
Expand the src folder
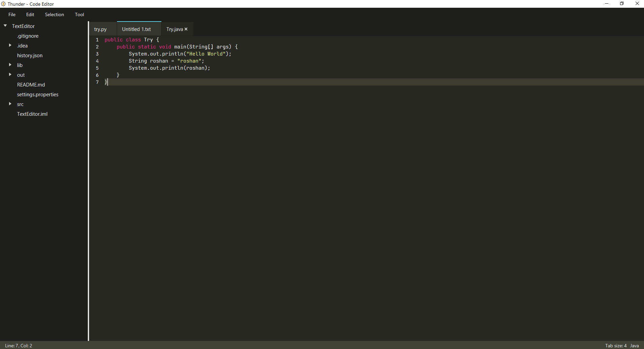[10, 104]
